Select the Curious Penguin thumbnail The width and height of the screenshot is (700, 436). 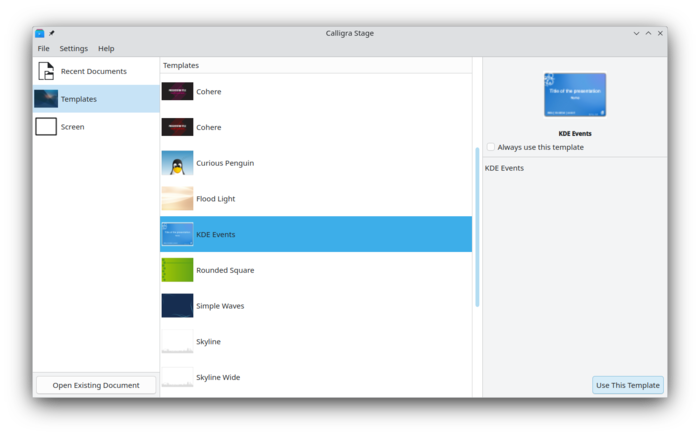click(x=177, y=163)
